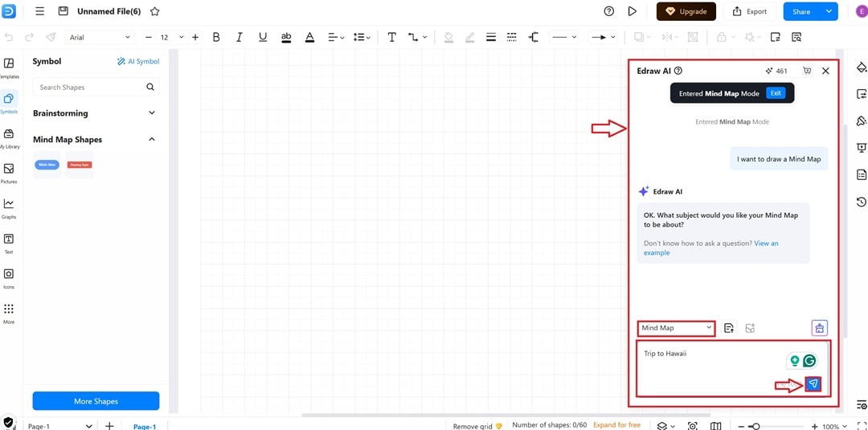Click the connector jump style icon
Viewport: 868px width, 430px height.
coord(534,37)
